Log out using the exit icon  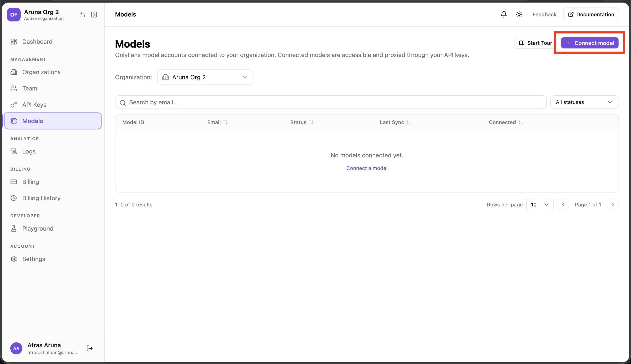click(90, 348)
